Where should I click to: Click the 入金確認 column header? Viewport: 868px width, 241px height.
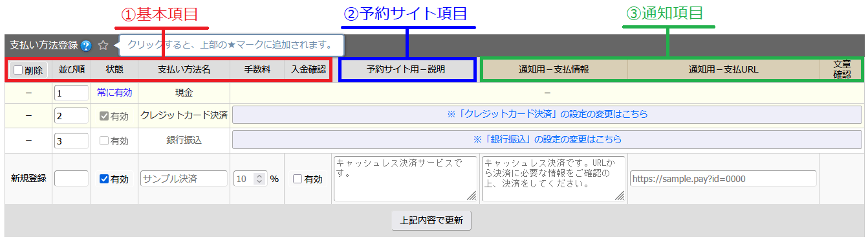[x=308, y=69]
